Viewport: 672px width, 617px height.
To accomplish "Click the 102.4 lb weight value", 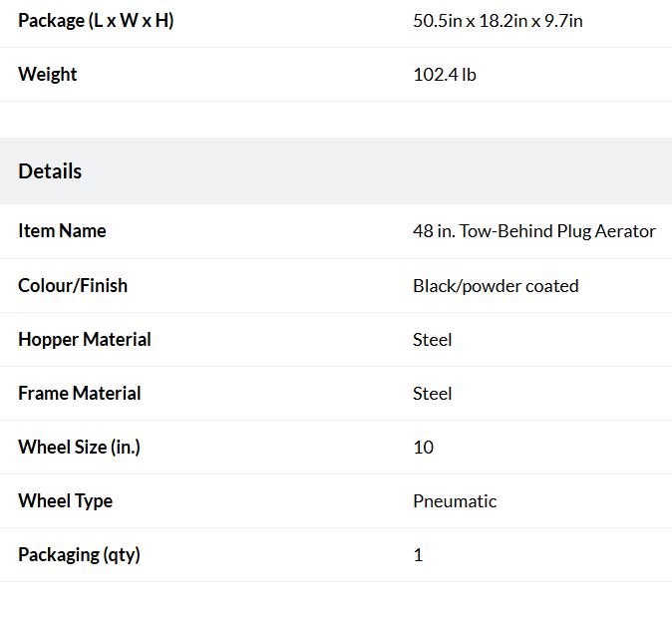I will [x=445, y=75].
